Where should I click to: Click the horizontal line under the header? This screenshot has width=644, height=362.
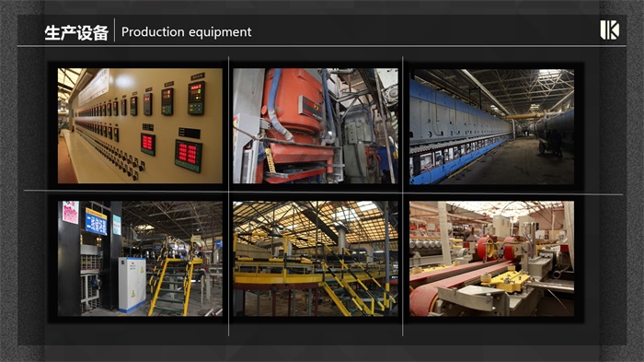pyautogui.click(x=322, y=46)
